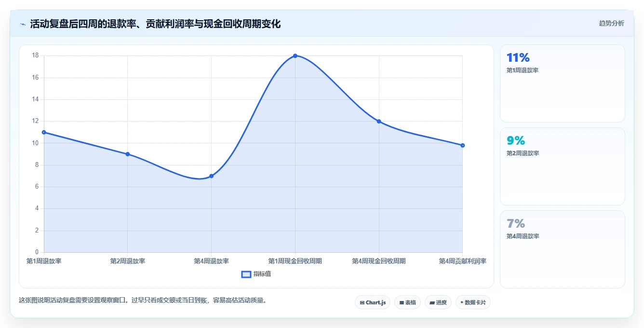This screenshot has height=328, width=644.
Task: Click the lightning icon beside the title
Action: [23, 24]
